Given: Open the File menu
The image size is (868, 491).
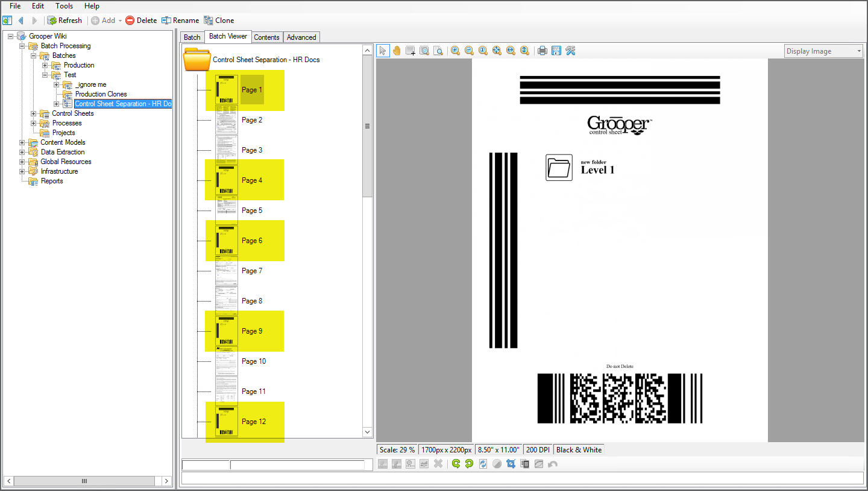Looking at the screenshot, I should [x=15, y=6].
